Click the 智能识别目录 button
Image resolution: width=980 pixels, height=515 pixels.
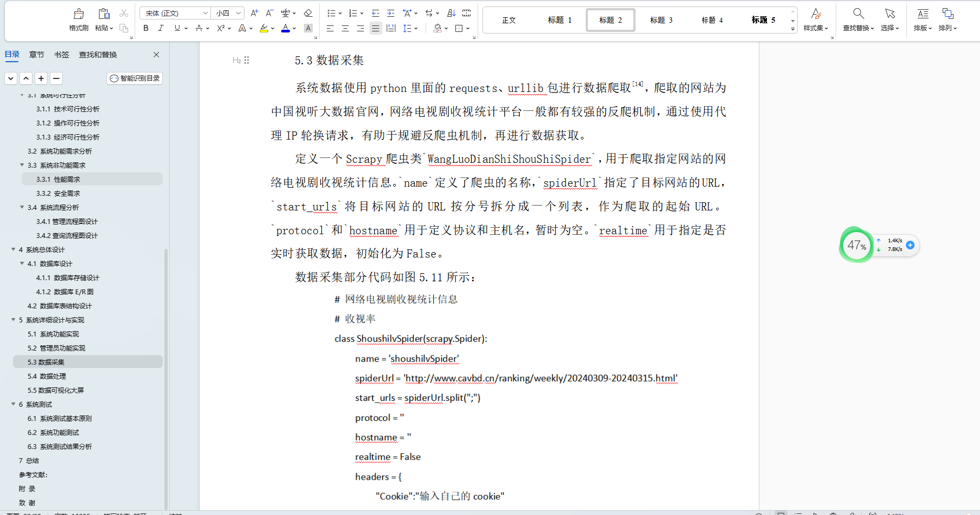tap(135, 78)
